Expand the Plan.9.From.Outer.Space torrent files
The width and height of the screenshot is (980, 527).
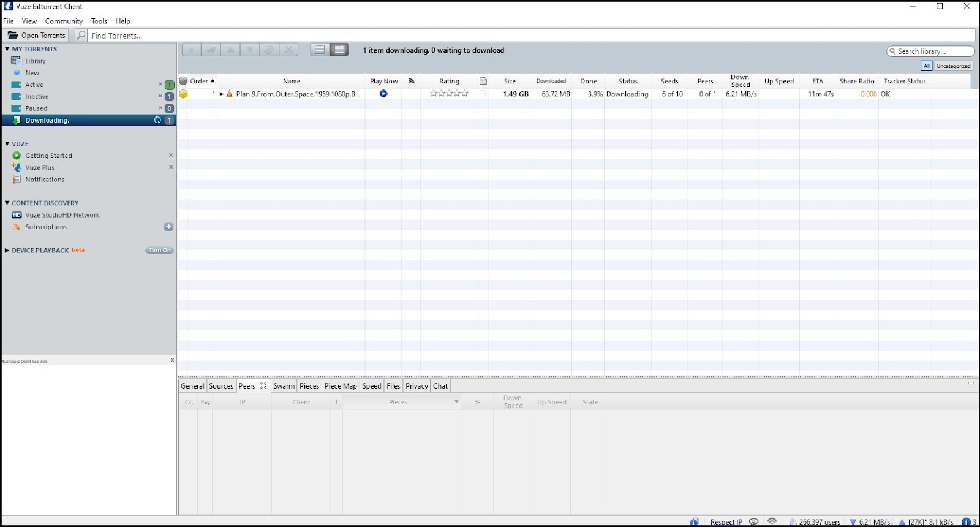coord(222,94)
